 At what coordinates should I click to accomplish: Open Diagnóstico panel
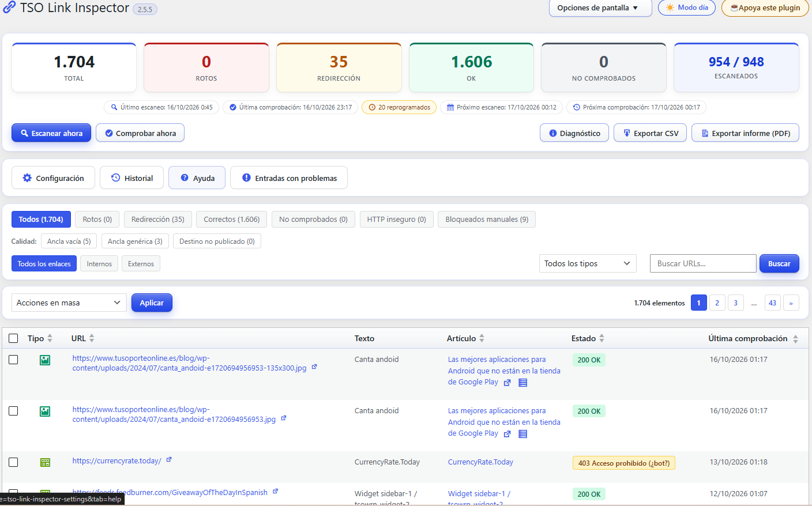coord(574,133)
